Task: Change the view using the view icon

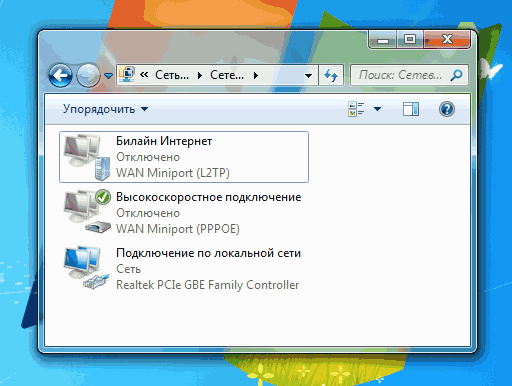Action: pos(356,109)
